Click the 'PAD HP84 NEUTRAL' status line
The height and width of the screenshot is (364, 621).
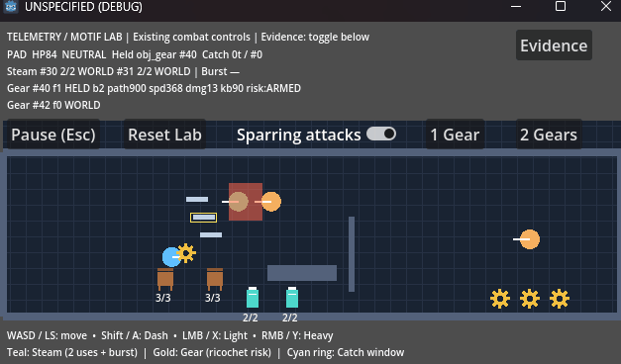coord(135,54)
